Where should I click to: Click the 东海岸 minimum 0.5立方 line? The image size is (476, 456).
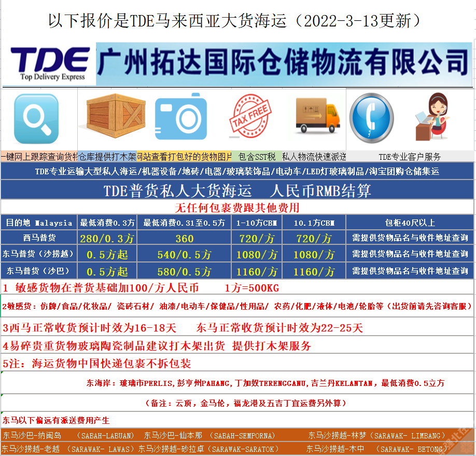(x=265, y=383)
